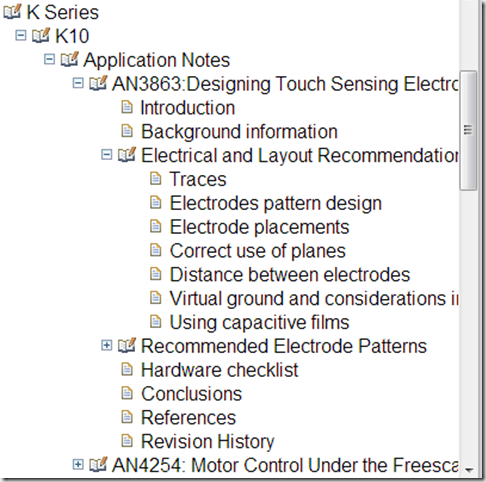This screenshot has height=482, width=486.
Task: Open the Electrodes pattern design topic
Action: pos(276,203)
